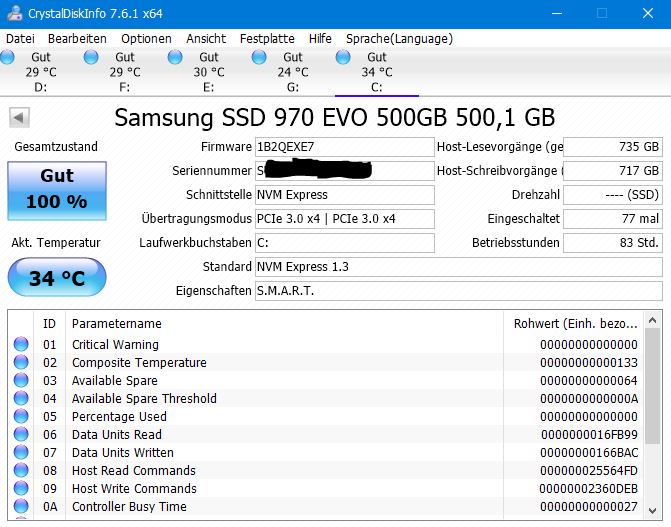Click status orb for Host Write Commands row
The width and height of the screenshot is (671, 527).
tap(21, 488)
